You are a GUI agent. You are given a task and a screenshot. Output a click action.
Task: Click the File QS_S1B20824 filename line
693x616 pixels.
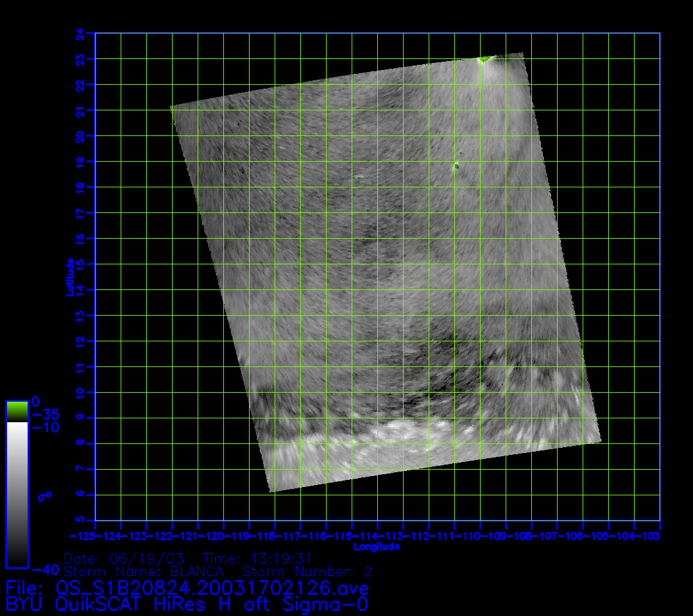[187, 588]
